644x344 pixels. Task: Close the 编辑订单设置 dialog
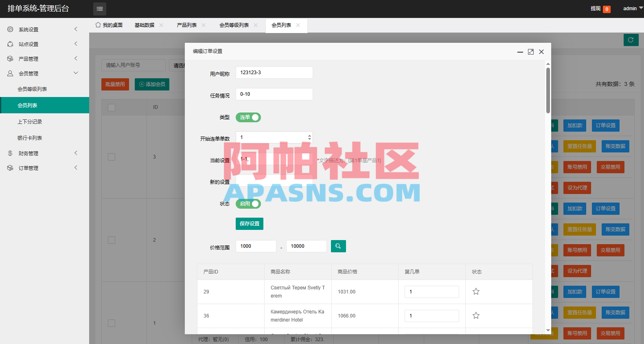pyautogui.click(x=541, y=52)
